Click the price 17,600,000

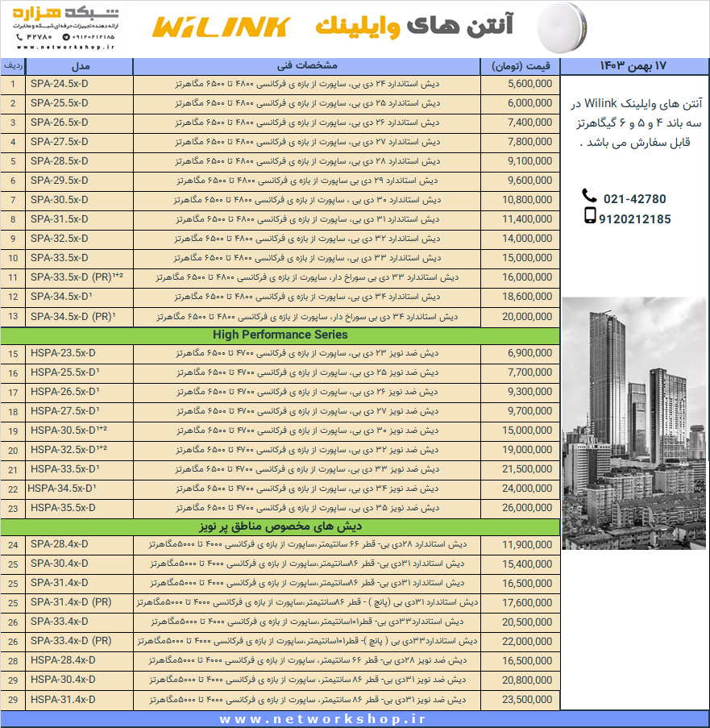coord(527,603)
